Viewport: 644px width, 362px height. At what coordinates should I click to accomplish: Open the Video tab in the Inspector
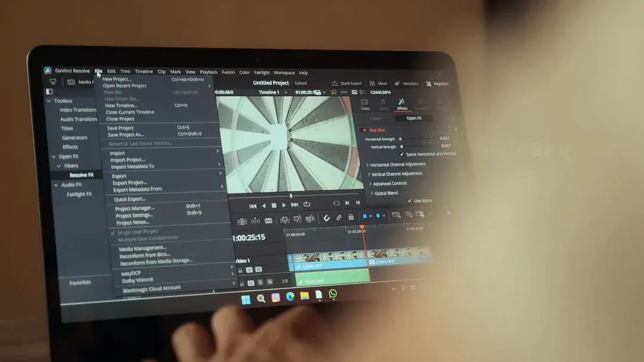(x=364, y=105)
